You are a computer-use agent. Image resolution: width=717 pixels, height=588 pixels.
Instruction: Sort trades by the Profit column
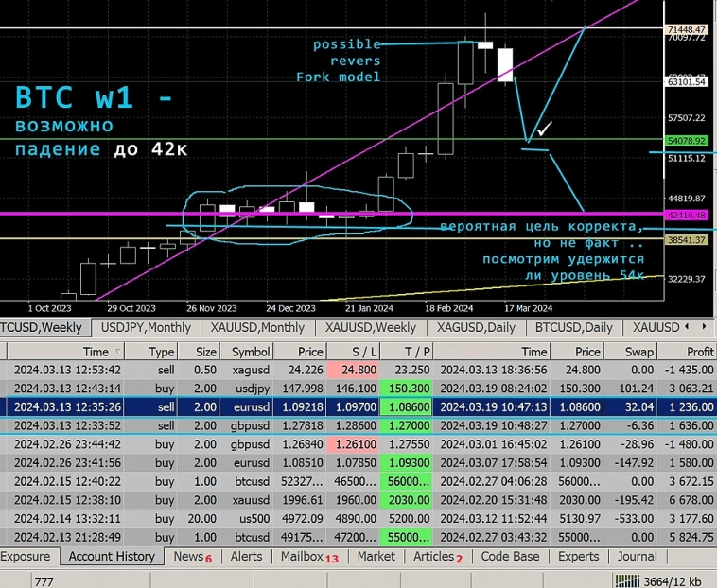click(x=700, y=352)
